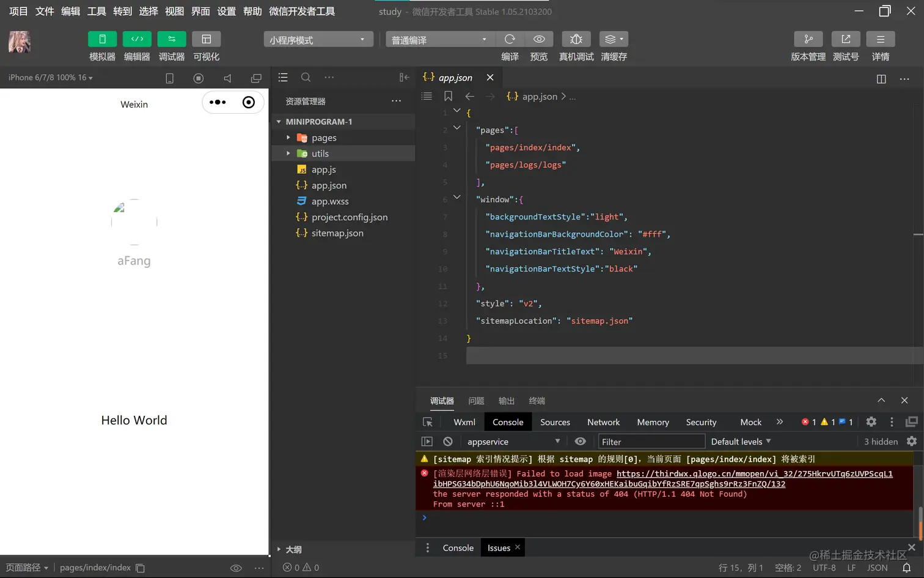Click the console Filter input

point(651,442)
